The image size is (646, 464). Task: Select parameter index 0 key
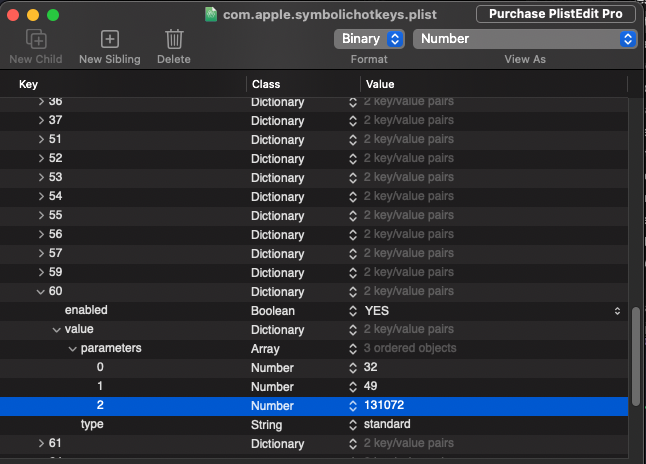pyautogui.click(x=100, y=367)
